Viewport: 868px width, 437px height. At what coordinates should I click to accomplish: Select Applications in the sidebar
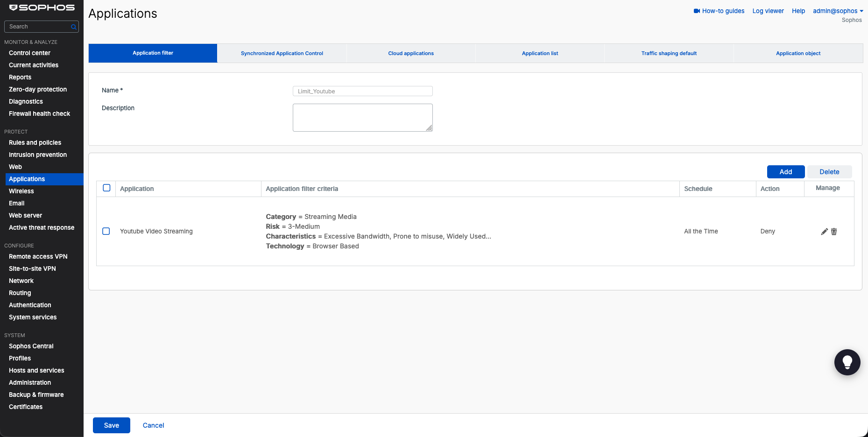coord(44,179)
